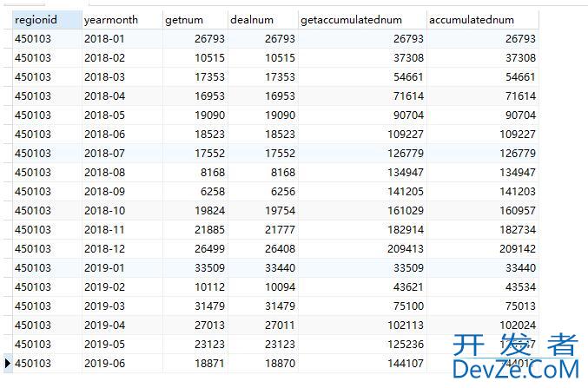
Task: Select the current row pointer for 2019-06
Action: click(8, 363)
